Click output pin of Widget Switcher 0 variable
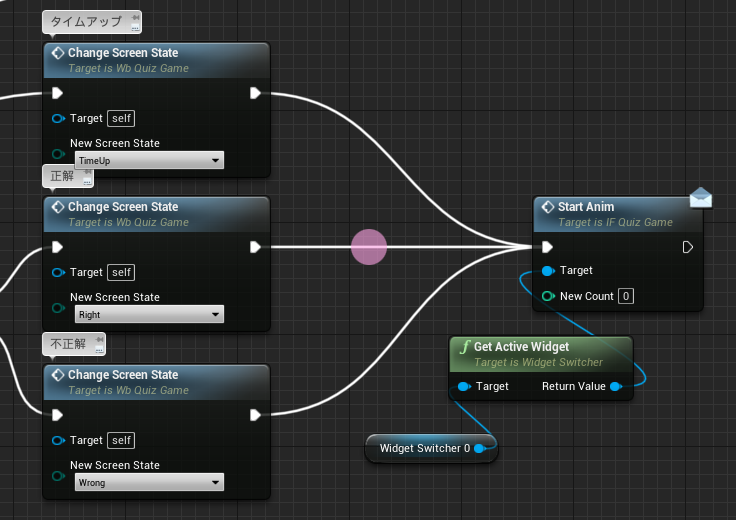This screenshot has width=736, height=520. point(480,448)
